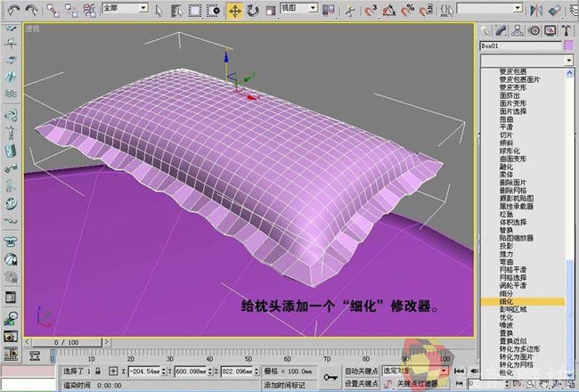The image size is (579, 392).
Task: Click Select and Manipulate icon
Action: 349,11
